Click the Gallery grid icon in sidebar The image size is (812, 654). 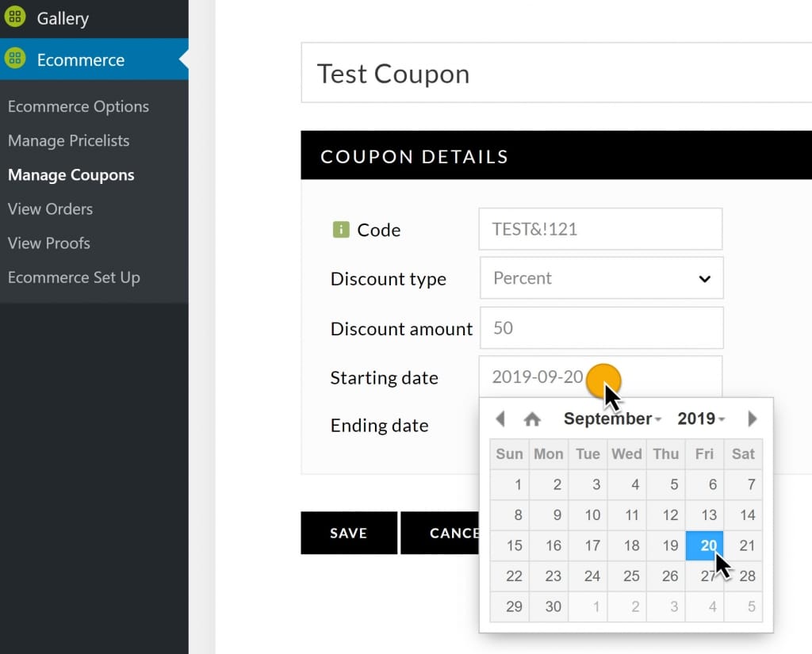coord(16,17)
